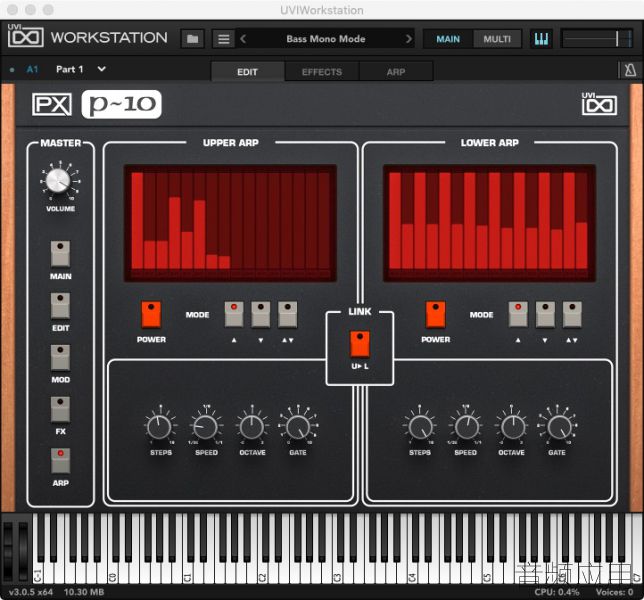
Task: Click the Lower Arp OCTAVE knob
Action: 511,427
